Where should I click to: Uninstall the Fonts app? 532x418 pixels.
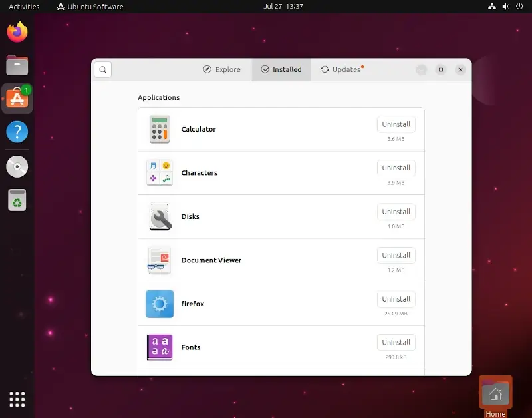396,343
